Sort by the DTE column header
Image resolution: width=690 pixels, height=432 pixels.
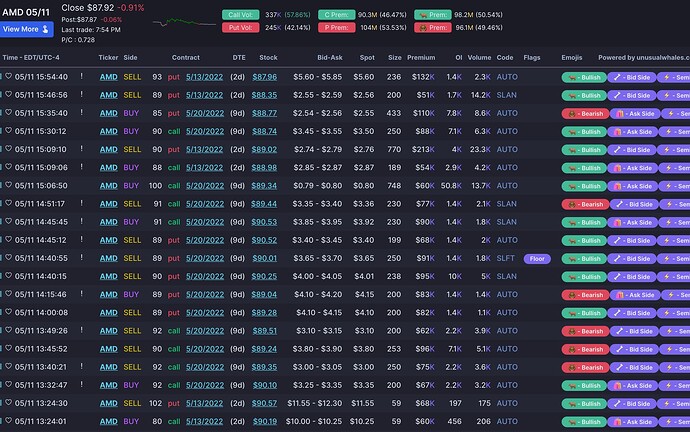[239, 58]
